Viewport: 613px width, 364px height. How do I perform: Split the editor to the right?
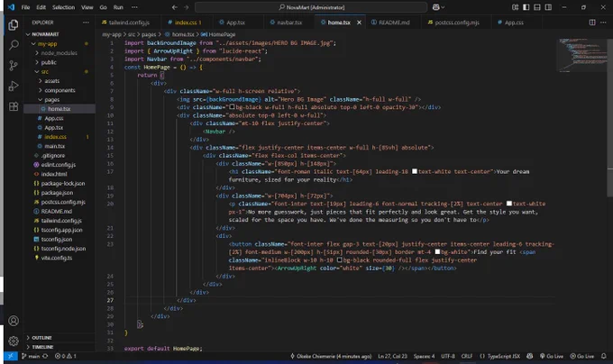tap(592, 23)
